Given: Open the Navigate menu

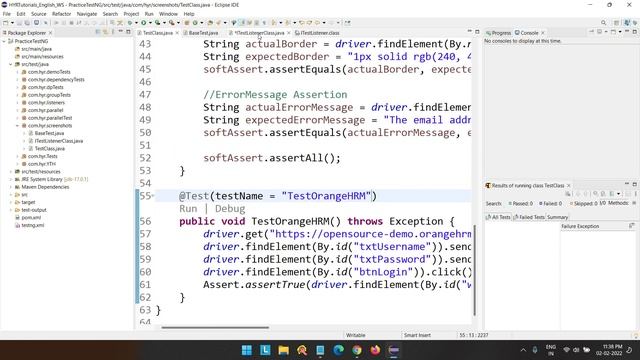Looking at the screenshot, I should 87,14.
